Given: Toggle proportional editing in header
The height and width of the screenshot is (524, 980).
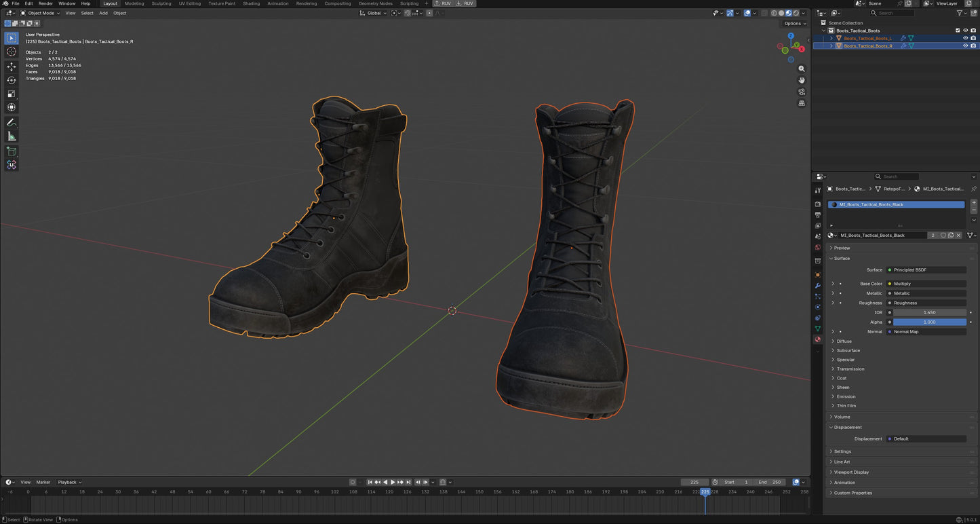Looking at the screenshot, I should [x=429, y=13].
